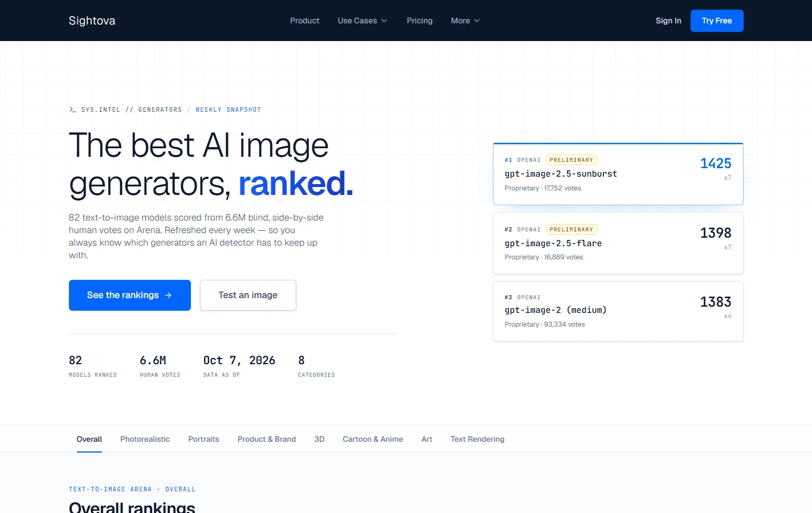This screenshot has width=812, height=513.
Task: Click the 82 models ranked stat
Action: pyautogui.click(x=93, y=366)
